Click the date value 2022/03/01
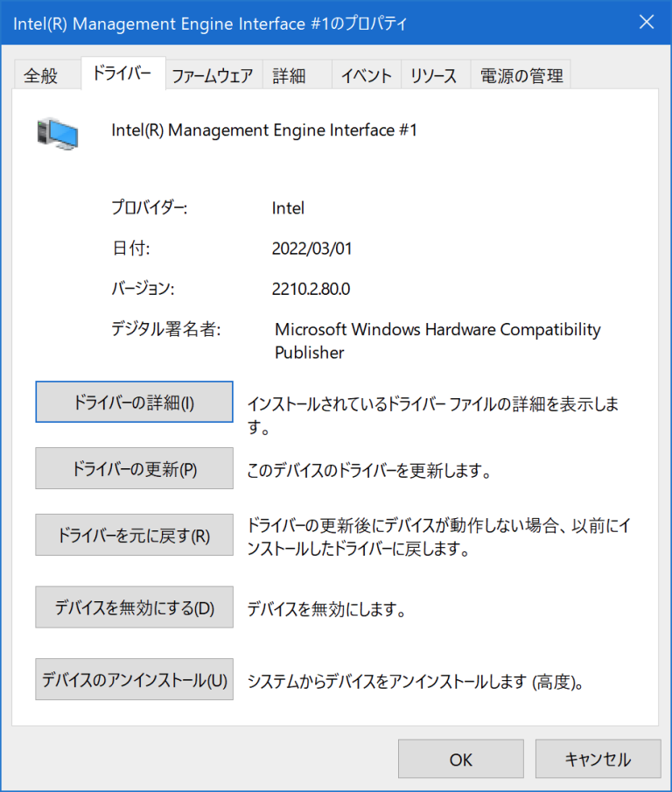This screenshot has width=672, height=792. pyautogui.click(x=312, y=249)
